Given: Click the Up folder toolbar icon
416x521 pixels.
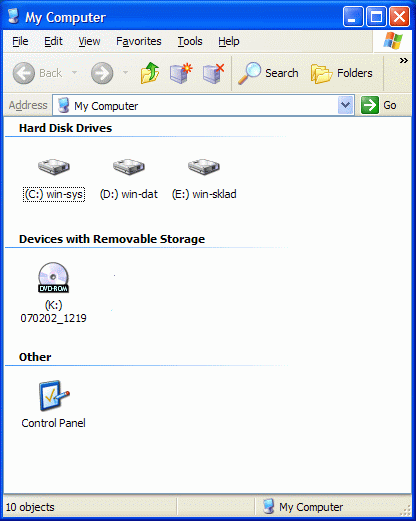Looking at the screenshot, I should [150, 73].
